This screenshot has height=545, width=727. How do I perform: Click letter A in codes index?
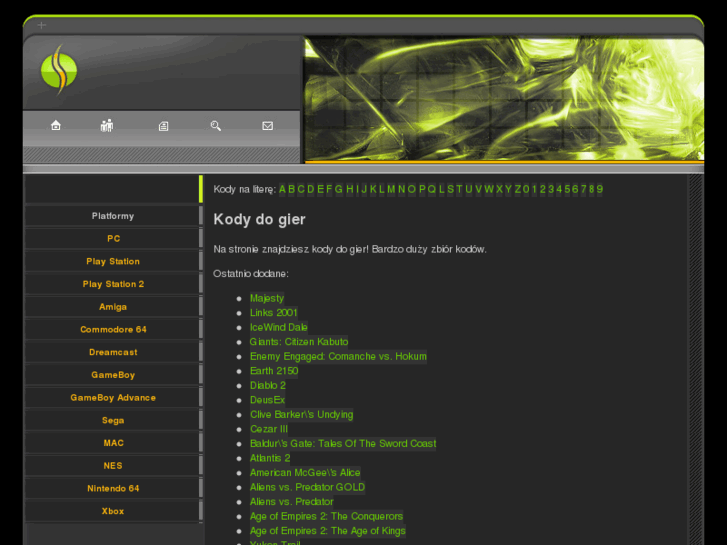click(282, 189)
